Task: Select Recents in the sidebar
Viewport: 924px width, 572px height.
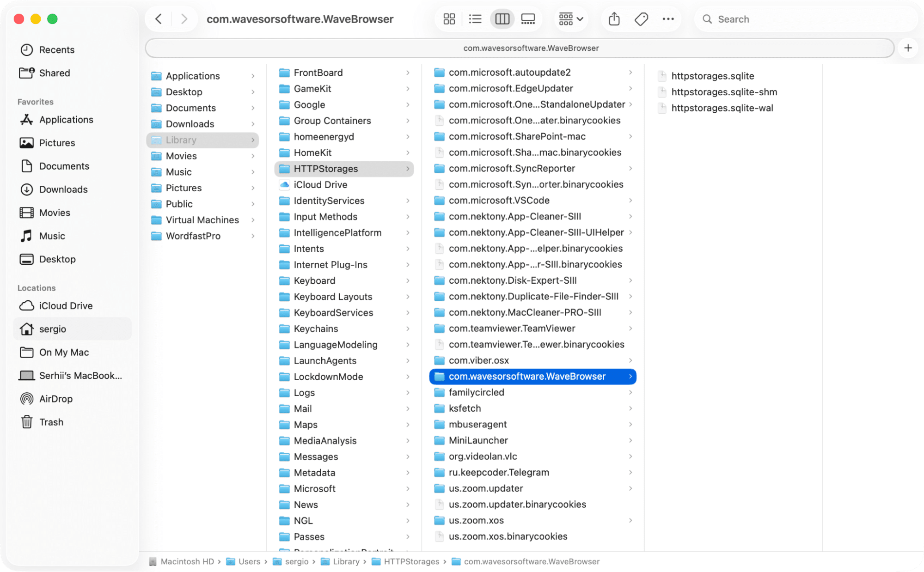Action: point(56,49)
